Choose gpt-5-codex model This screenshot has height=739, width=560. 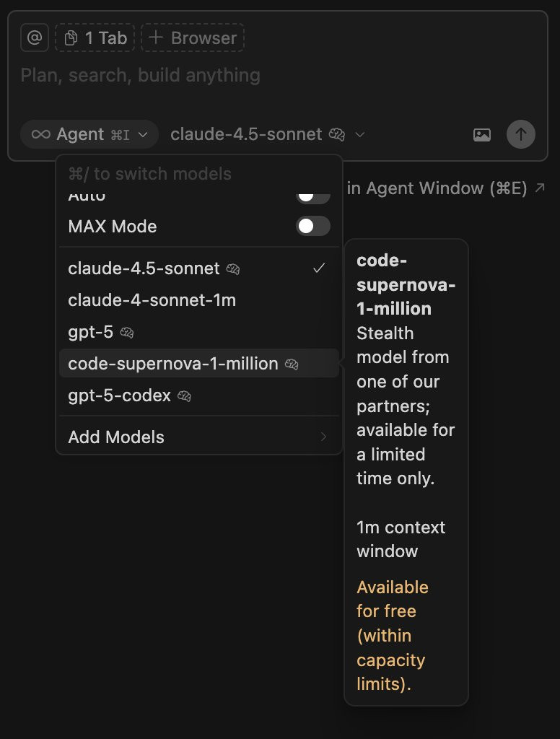[x=119, y=396]
